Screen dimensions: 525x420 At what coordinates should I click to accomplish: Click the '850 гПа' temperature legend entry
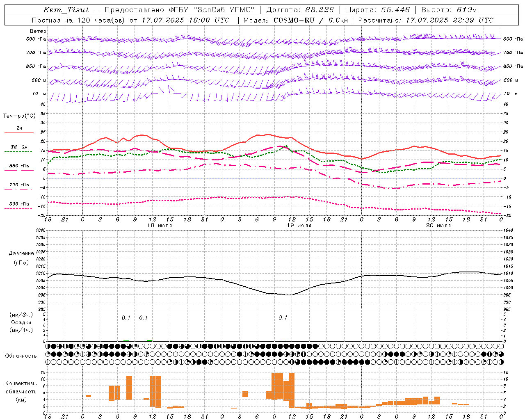[x=19, y=166]
